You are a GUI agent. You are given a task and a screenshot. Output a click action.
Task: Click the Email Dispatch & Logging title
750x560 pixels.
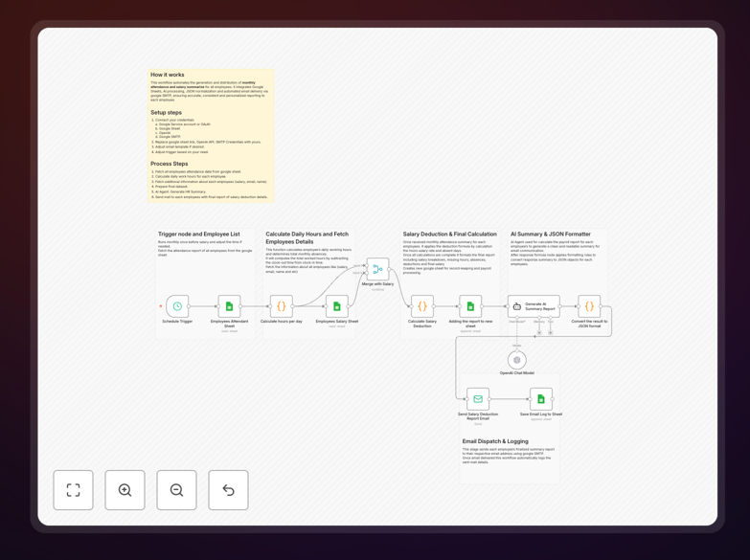(x=495, y=441)
